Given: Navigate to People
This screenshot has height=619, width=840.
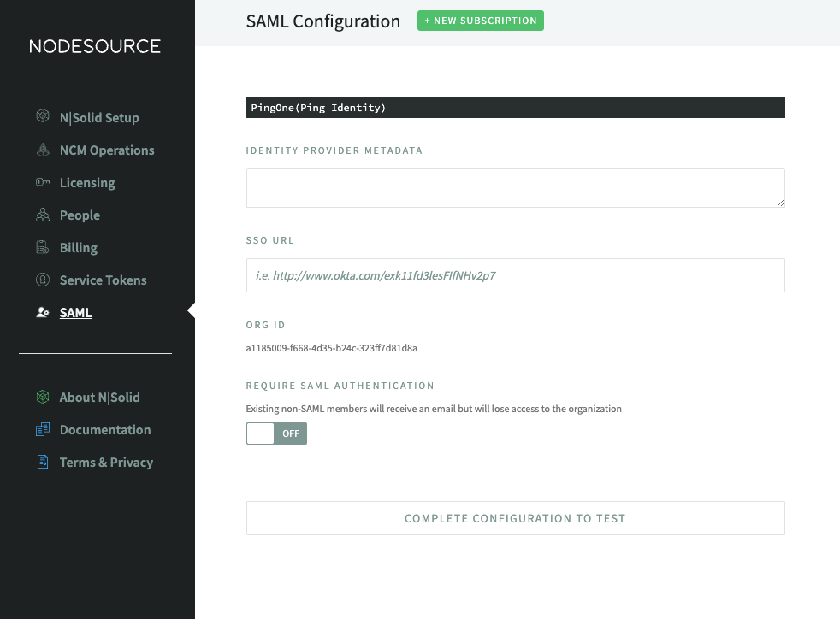Looking at the screenshot, I should pos(80,215).
